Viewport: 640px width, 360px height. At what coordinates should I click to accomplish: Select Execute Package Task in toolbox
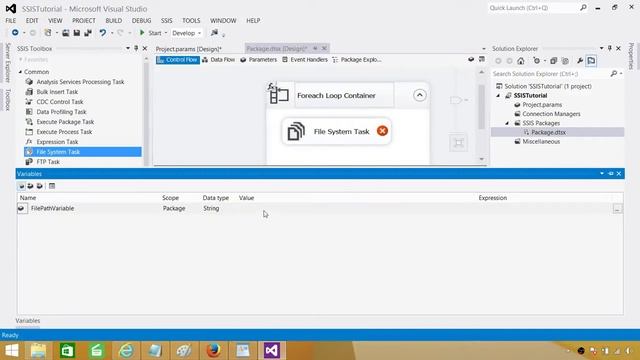(65, 122)
